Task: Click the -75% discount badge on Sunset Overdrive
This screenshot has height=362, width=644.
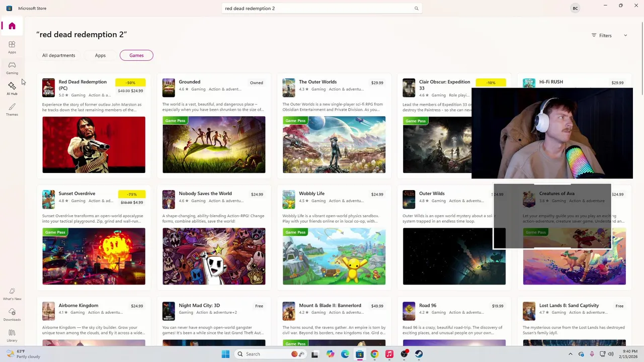Action: point(132,194)
